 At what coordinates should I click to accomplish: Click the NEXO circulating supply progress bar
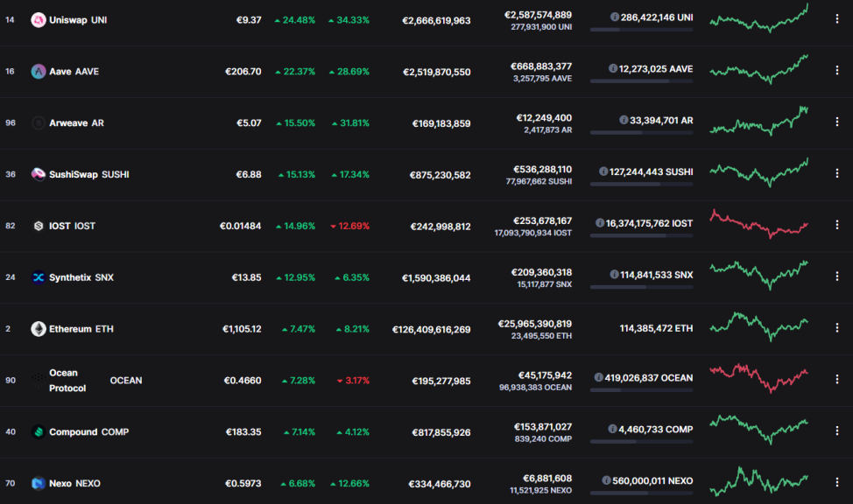[x=641, y=493]
